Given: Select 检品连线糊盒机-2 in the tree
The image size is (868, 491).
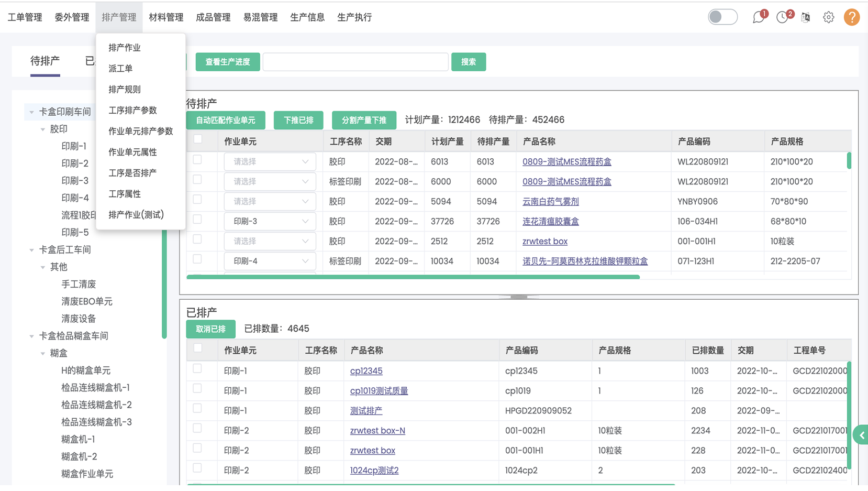Looking at the screenshot, I should click(x=96, y=405).
